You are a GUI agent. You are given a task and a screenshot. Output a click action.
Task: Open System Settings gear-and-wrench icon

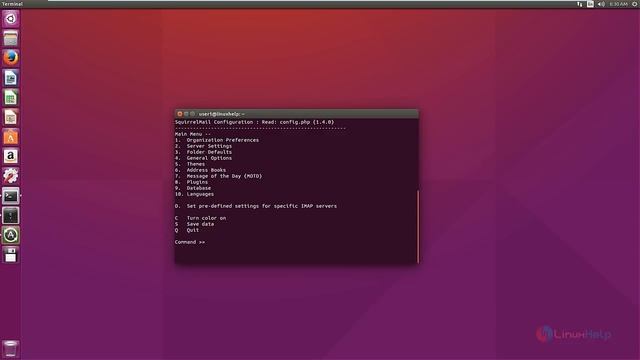[11, 176]
